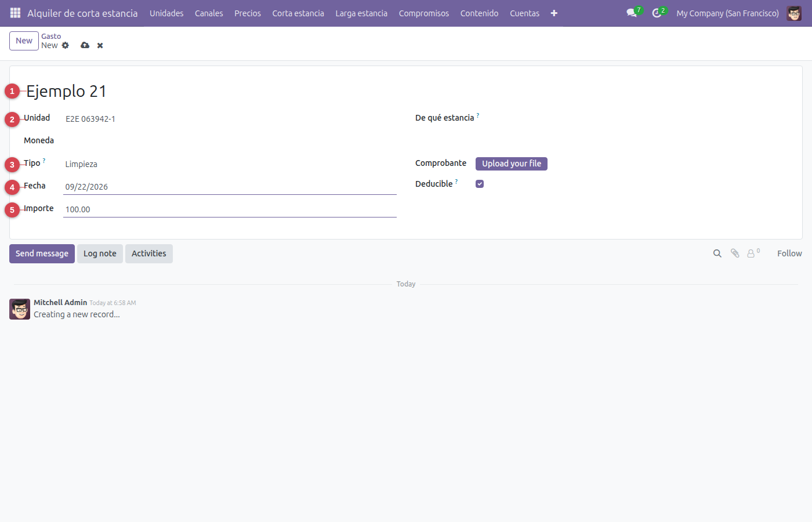The image size is (812, 522).
Task: Click the gear actions icon beside New
Action: point(66,45)
